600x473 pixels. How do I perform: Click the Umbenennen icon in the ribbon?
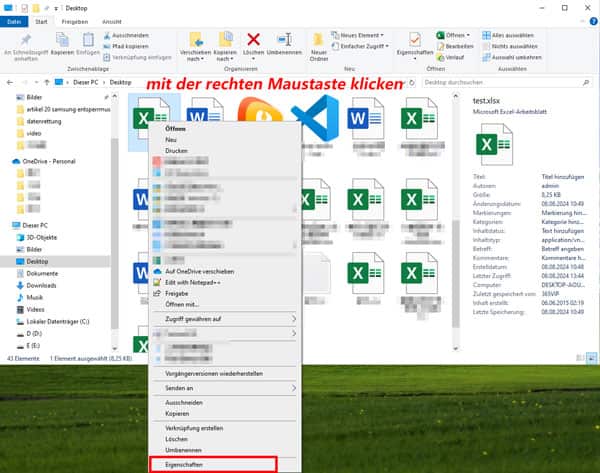(x=289, y=41)
